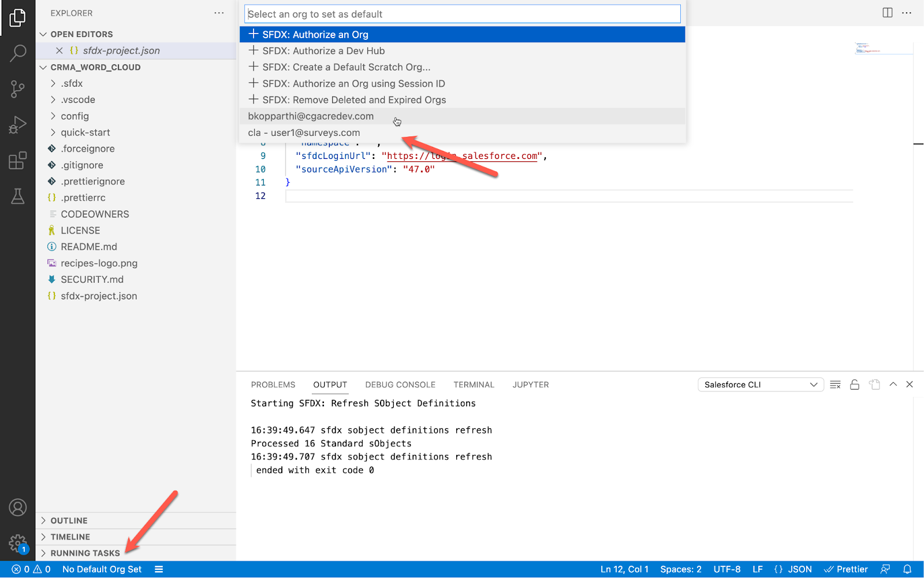Open the Accounts icon in activity bar

[17, 507]
